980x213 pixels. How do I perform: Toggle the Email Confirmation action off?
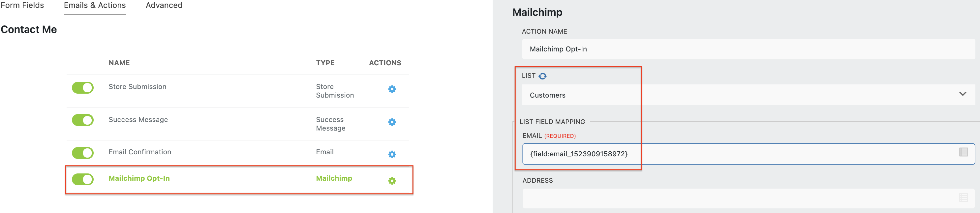point(82,153)
